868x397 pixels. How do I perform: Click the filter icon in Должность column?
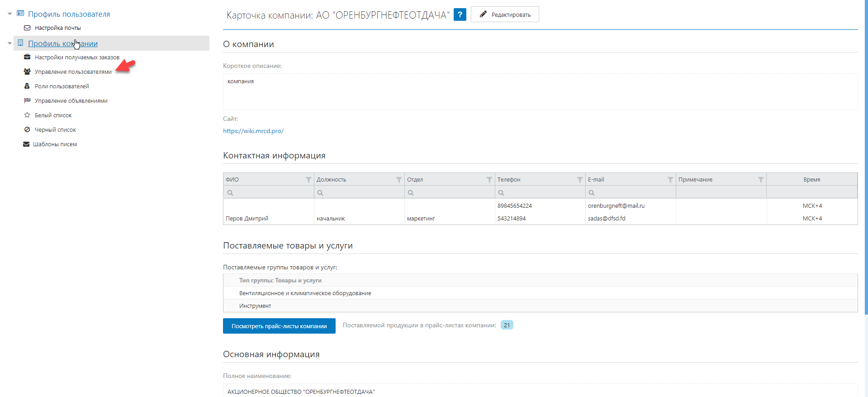pyautogui.click(x=399, y=180)
